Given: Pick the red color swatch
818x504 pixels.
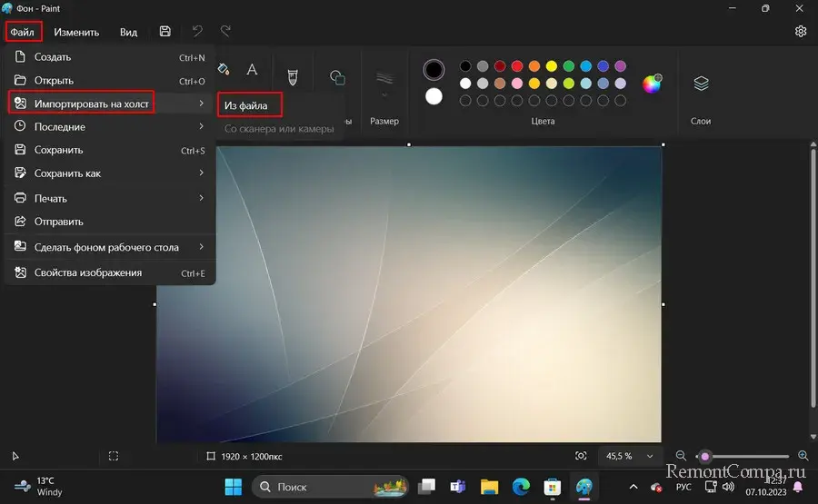Looking at the screenshot, I should (x=516, y=66).
